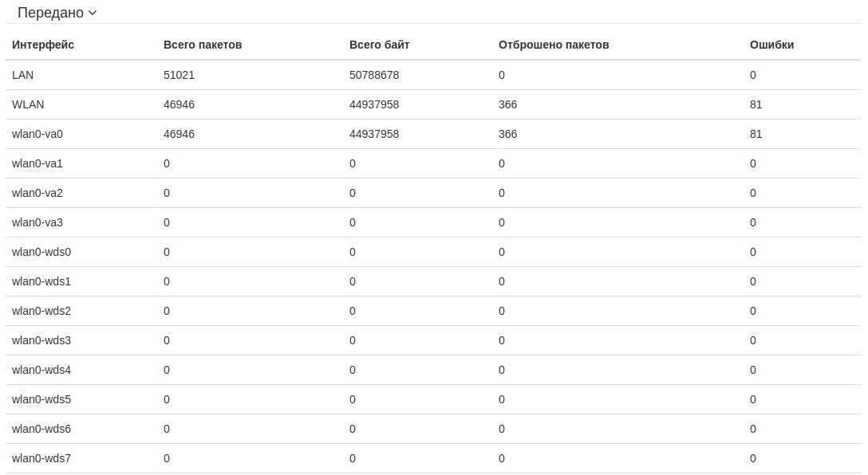Image resolution: width=868 pixels, height=475 pixels.
Task: Click LAN total bytes value 50788678
Action: [x=374, y=75]
